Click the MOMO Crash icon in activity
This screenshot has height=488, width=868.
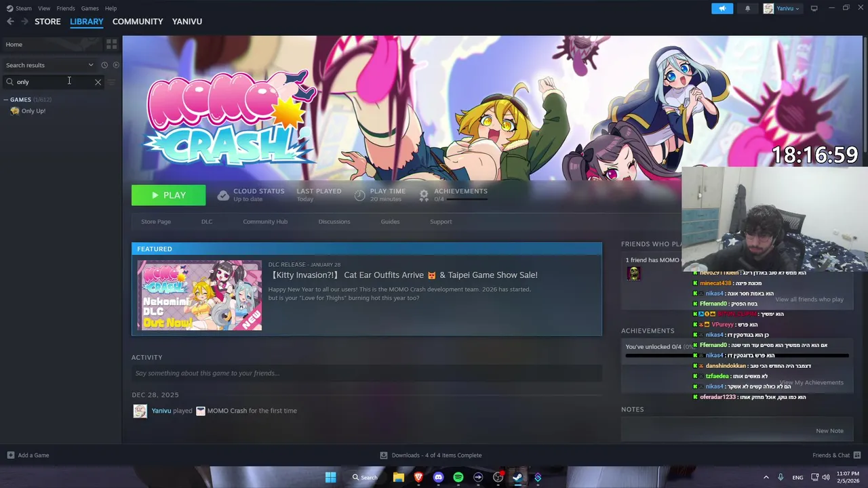(x=201, y=411)
